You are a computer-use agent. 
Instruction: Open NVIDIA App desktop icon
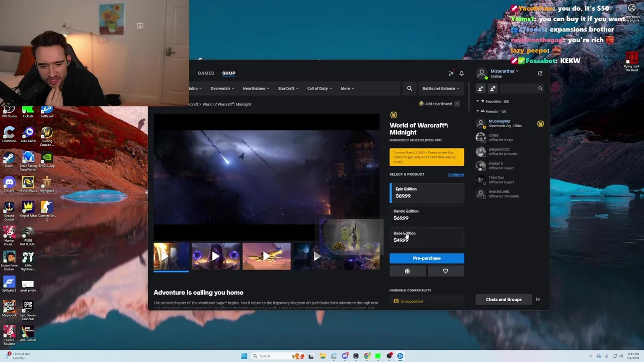coord(47,160)
